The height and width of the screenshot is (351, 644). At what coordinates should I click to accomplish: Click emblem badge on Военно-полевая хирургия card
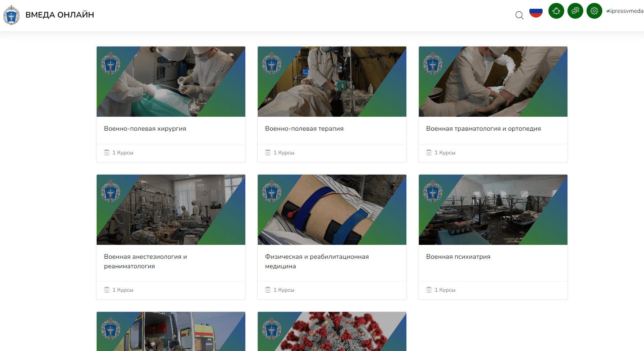(111, 63)
